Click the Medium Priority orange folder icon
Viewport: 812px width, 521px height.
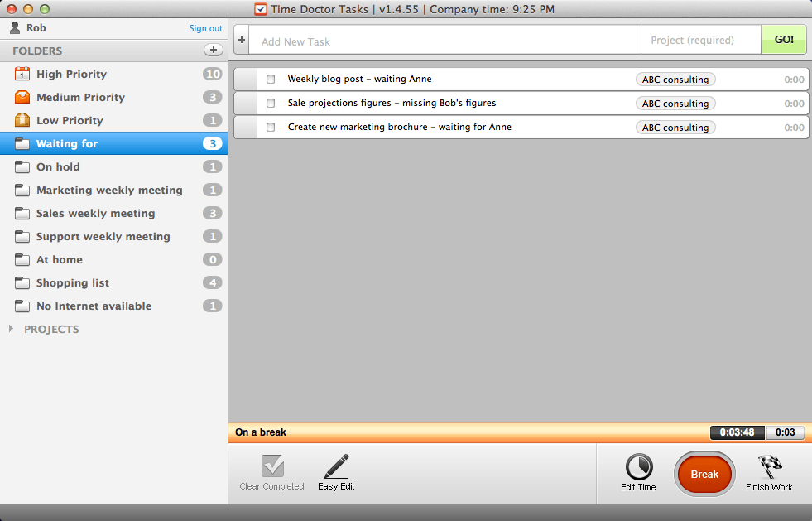point(22,98)
